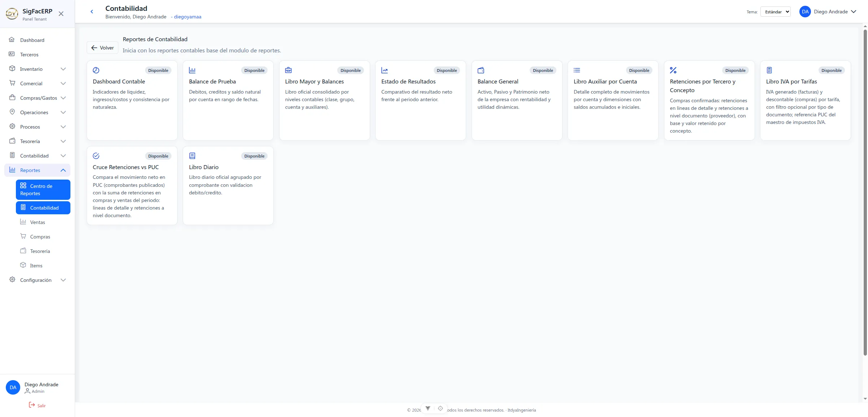The image size is (868, 417).
Task: Click the page vertical scrollbar
Action: 865,192
